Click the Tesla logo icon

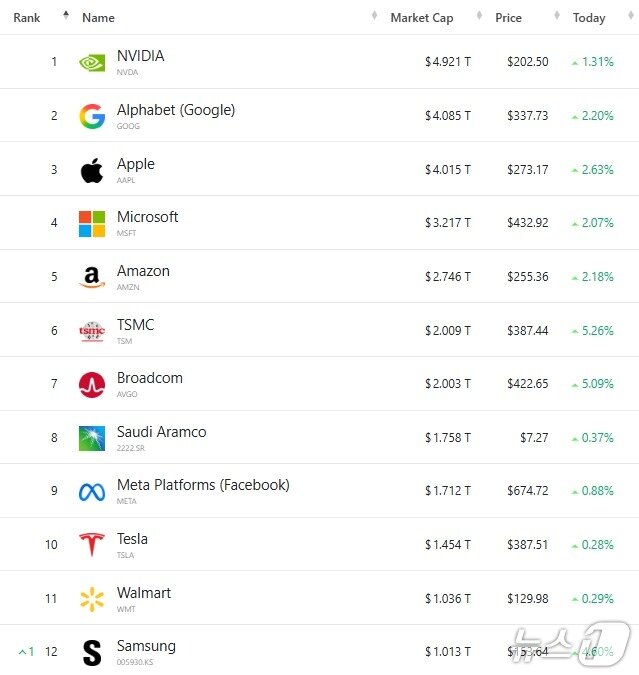[x=92, y=546]
